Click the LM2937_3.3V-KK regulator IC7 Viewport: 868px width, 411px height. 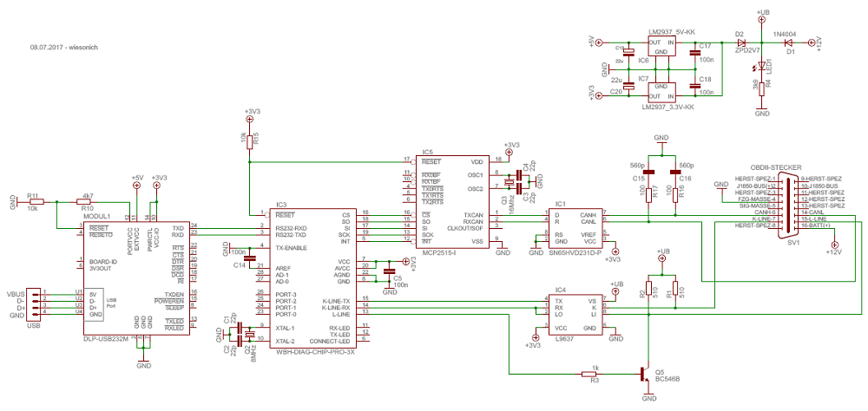point(662,92)
